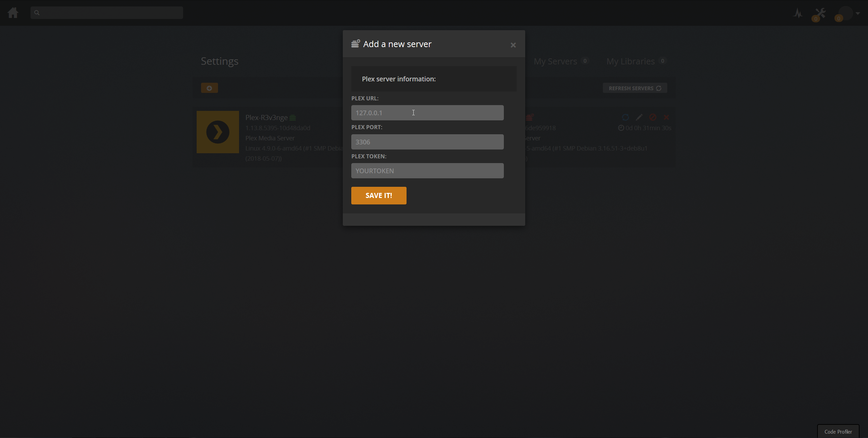
Task: Click the red disable icon on server card
Action: pyautogui.click(x=653, y=117)
